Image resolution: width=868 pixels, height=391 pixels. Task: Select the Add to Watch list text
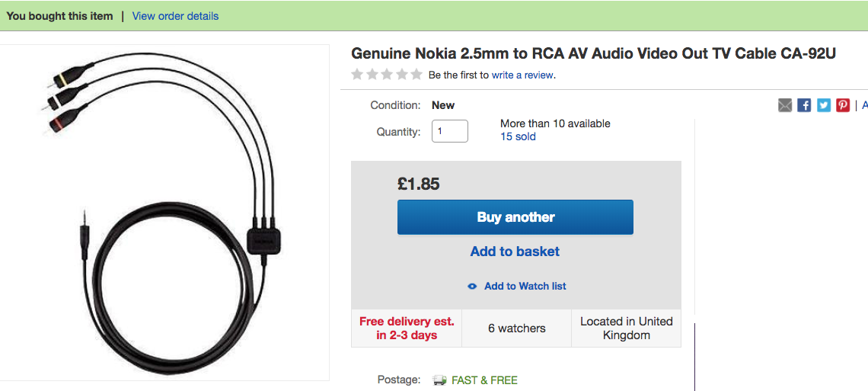coord(525,287)
